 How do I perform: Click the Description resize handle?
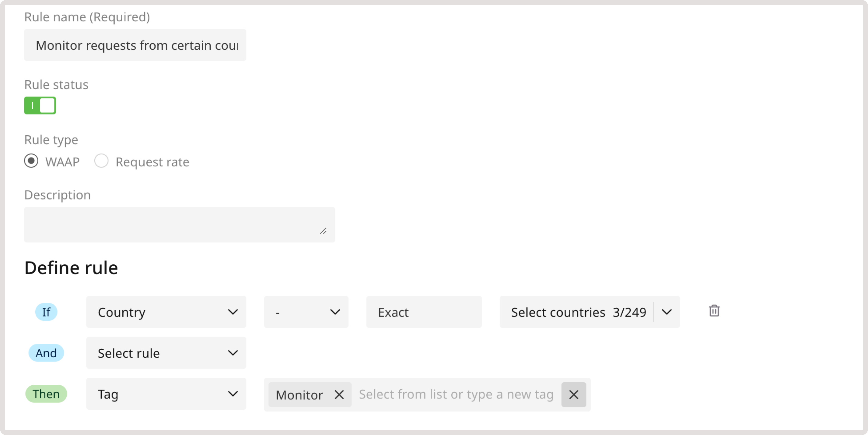pyautogui.click(x=323, y=231)
